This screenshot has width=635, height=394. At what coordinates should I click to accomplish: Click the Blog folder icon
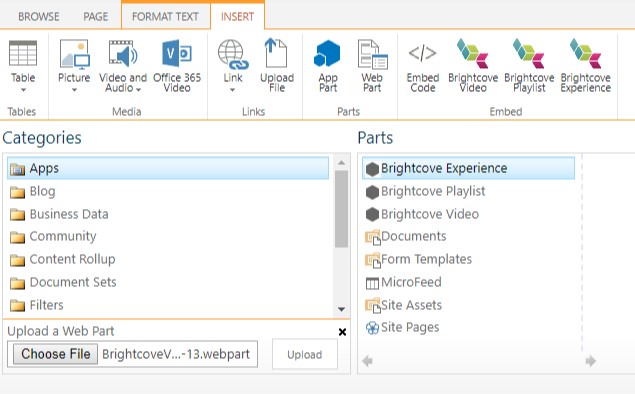coord(17,192)
